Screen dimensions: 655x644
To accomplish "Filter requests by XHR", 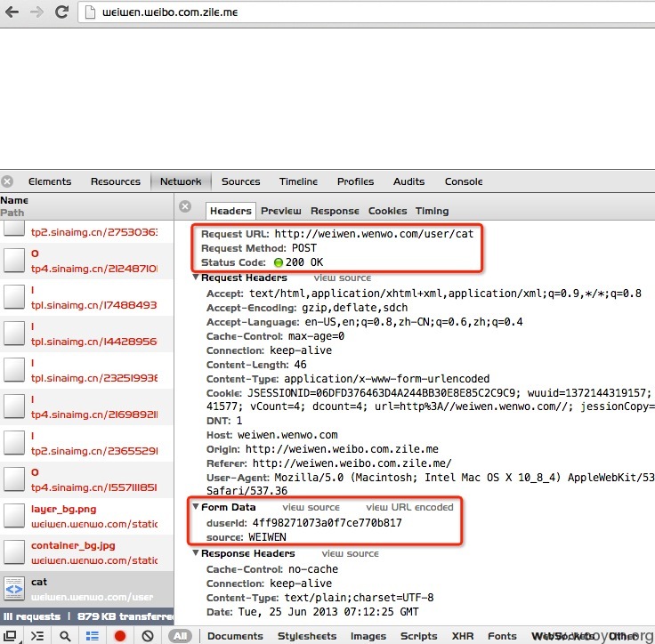I will click(x=463, y=636).
